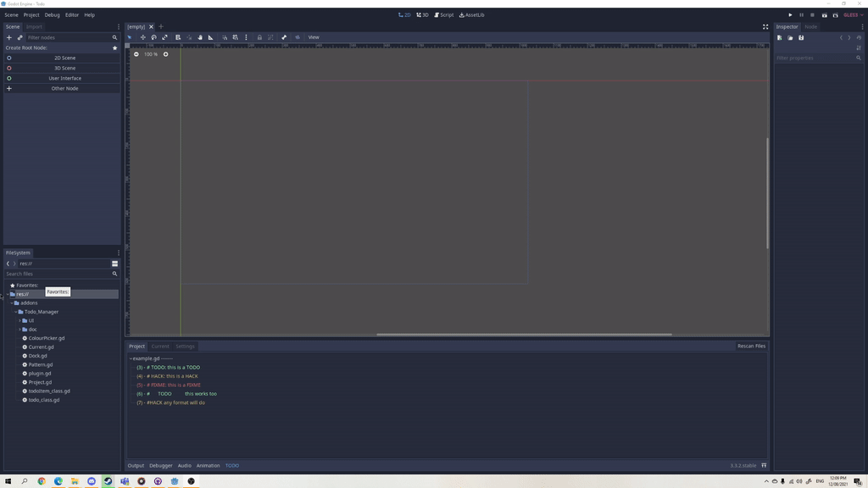
Task: Select the Move mode tool in the viewport toolbar
Action: [x=142, y=37]
